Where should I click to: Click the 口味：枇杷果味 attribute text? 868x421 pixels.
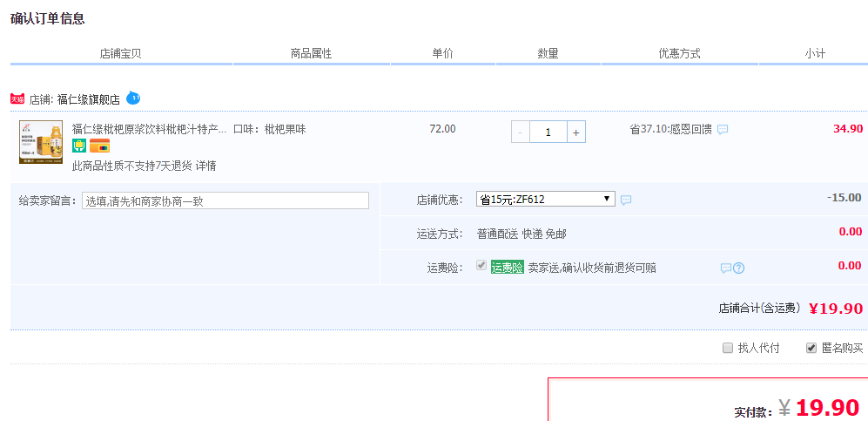tap(270, 130)
